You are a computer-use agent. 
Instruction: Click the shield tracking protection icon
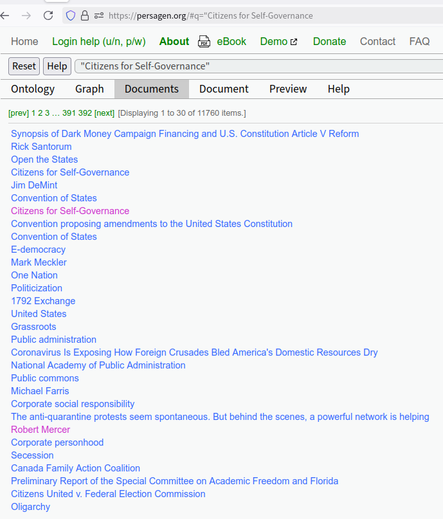[x=70, y=15]
